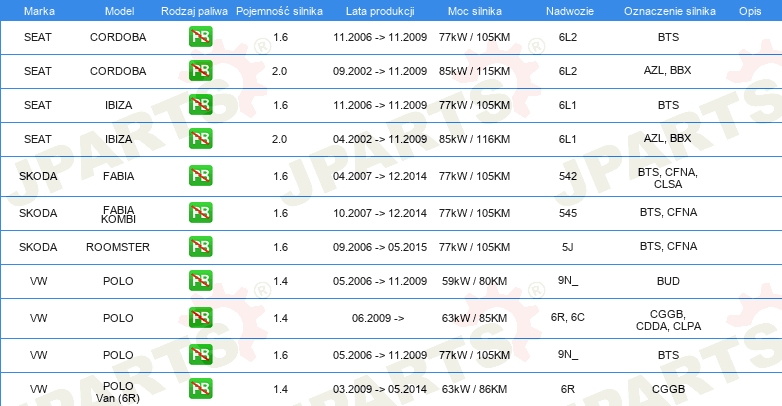Click the Opis column header
782x406 pixels.
(x=750, y=11)
